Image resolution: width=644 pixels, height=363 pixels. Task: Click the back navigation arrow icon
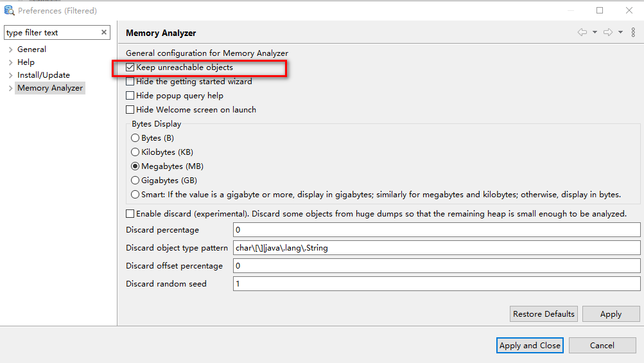pyautogui.click(x=582, y=32)
